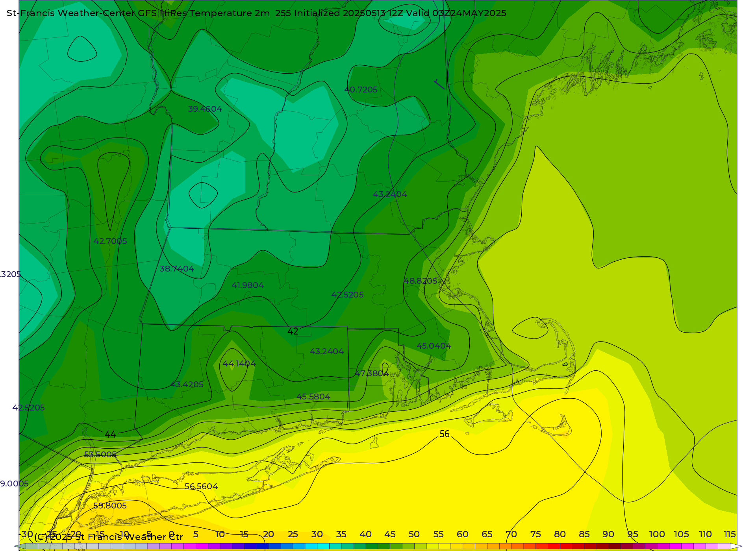Pick the 45.0404 temperature value
This screenshot has height=551, width=756.
coord(434,346)
